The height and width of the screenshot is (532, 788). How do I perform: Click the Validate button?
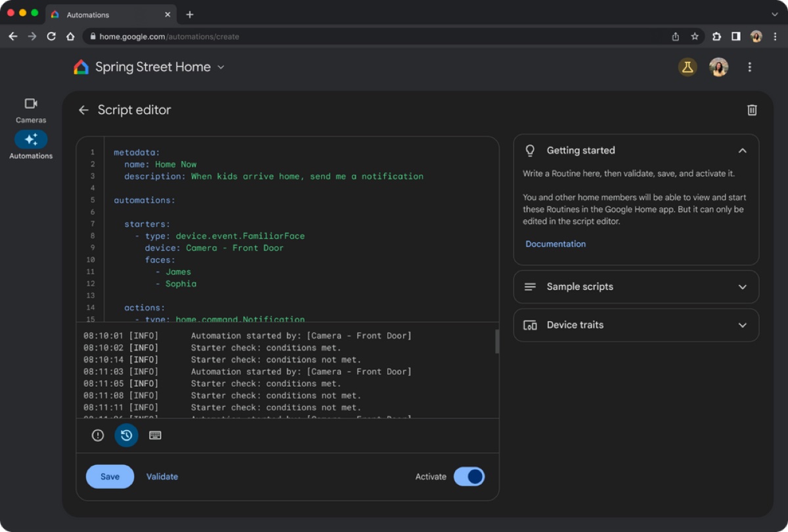[x=162, y=477]
